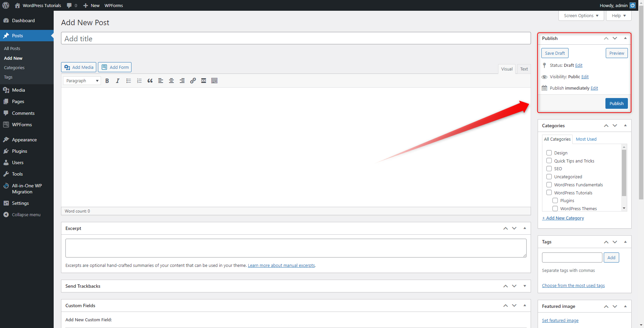Open the Paragraph format dropdown

tap(82, 81)
